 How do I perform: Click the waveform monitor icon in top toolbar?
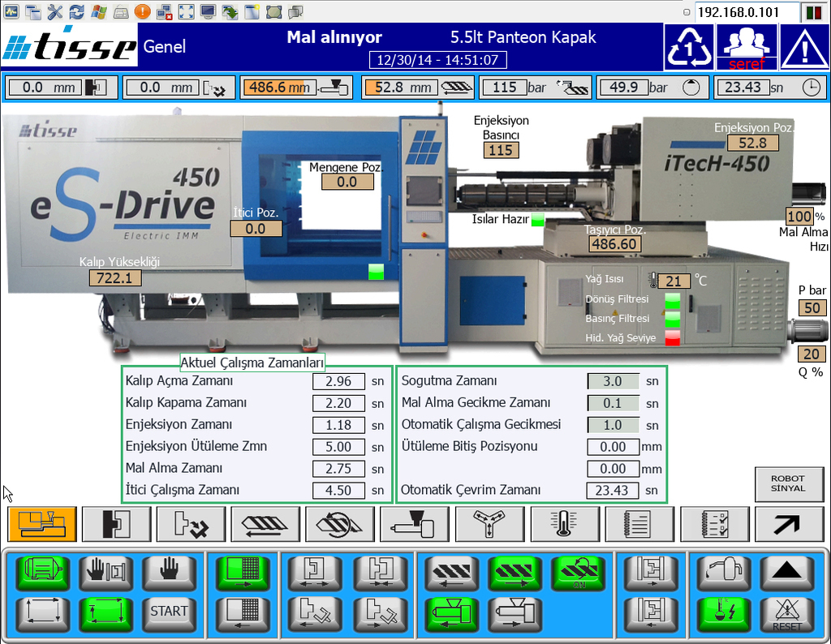(11, 11)
